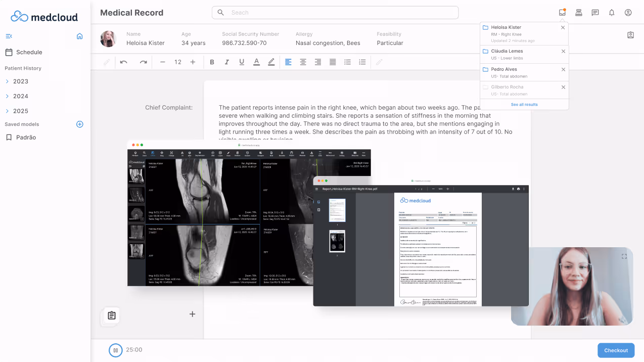Image resolution: width=644 pixels, height=362 pixels.
Task: Click the Checkout button
Action: tap(616, 350)
